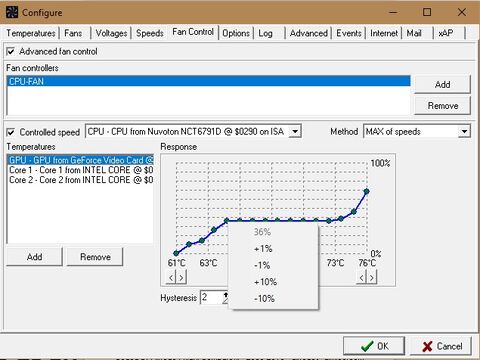Expand the Controlled speed dropdown arrow
Image resolution: width=480 pixels, height=360 pixels.
pyautogui.click(x=295, y=131)
